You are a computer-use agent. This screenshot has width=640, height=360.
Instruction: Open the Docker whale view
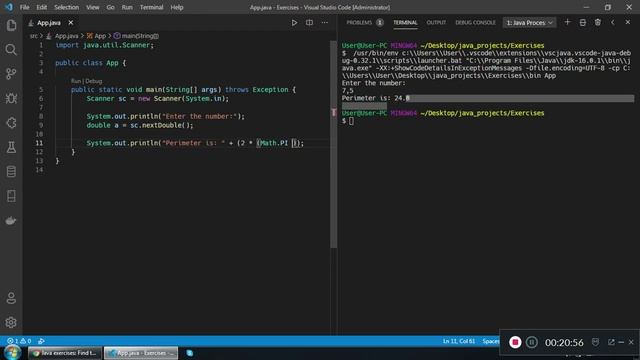[11, 220]
